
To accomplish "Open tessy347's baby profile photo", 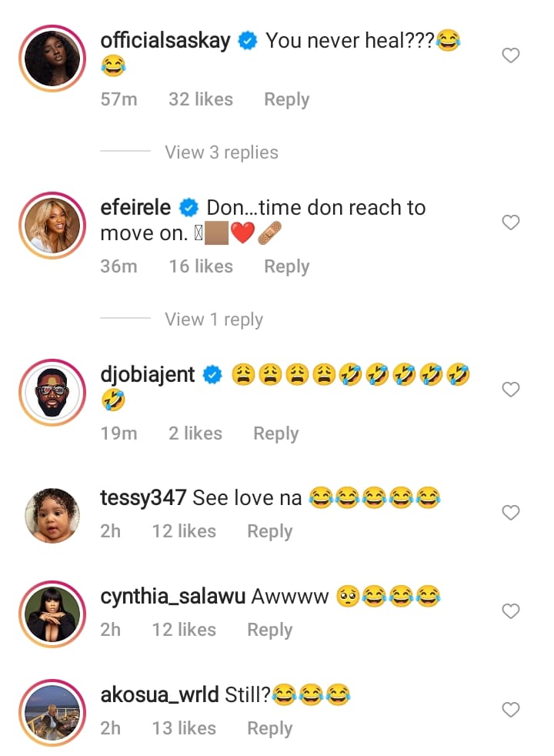I will click(53, 513).
